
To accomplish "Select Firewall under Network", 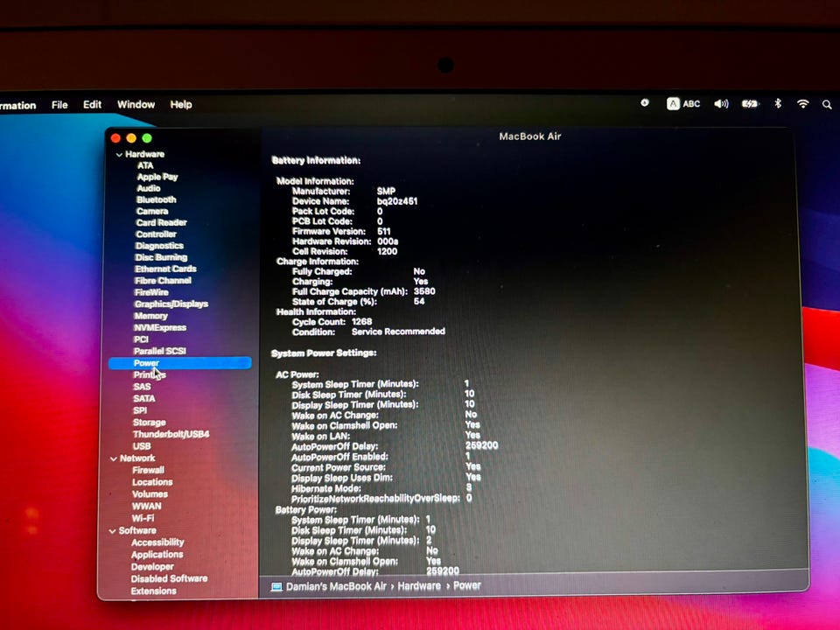I will tap(149, 471).
